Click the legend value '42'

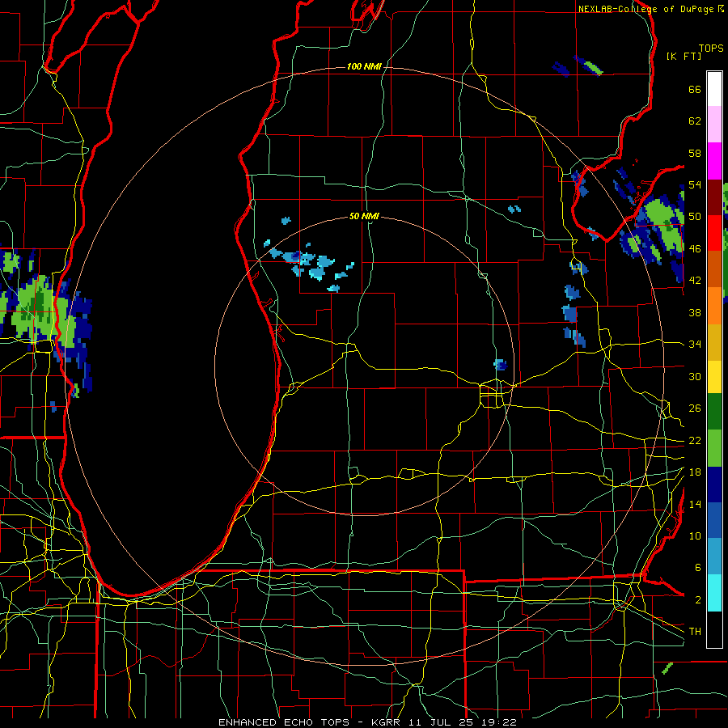(695, 281)
